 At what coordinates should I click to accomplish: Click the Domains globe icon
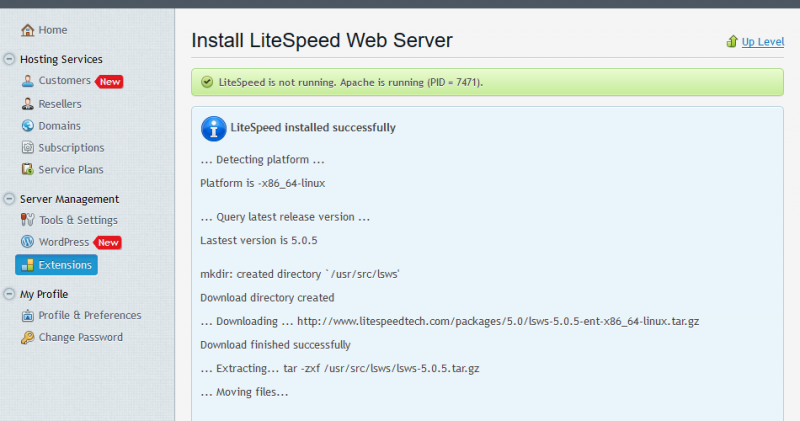tap(28, 126)
